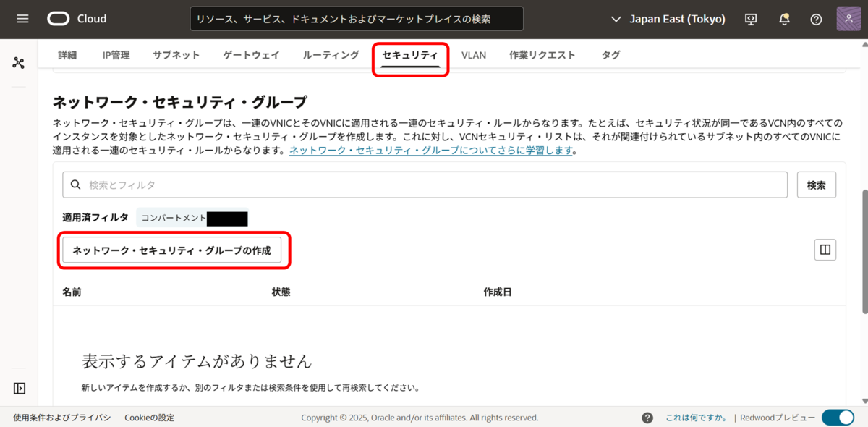Open the user profile avatar
868x427 pixels.
(848, 19)
